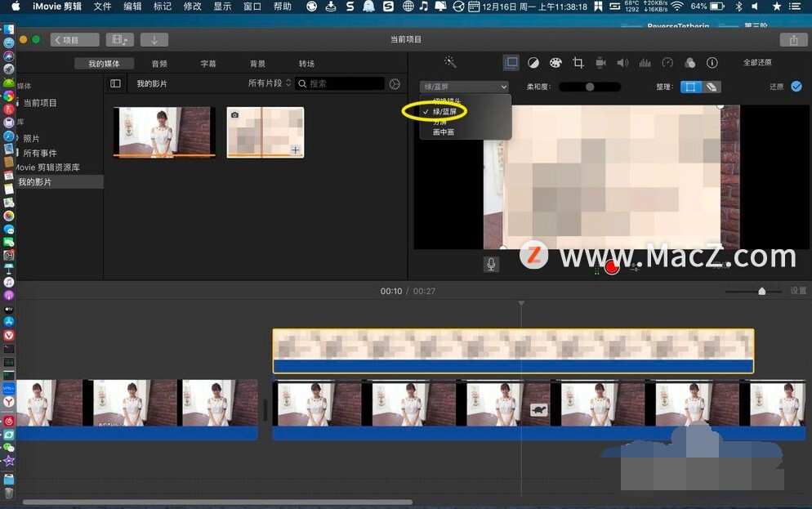Image resolution: width=812 pixels, height=509 pixels.
Task: Open the color correction palette icon
Action: pyautogui.click(x=555, y=63)
